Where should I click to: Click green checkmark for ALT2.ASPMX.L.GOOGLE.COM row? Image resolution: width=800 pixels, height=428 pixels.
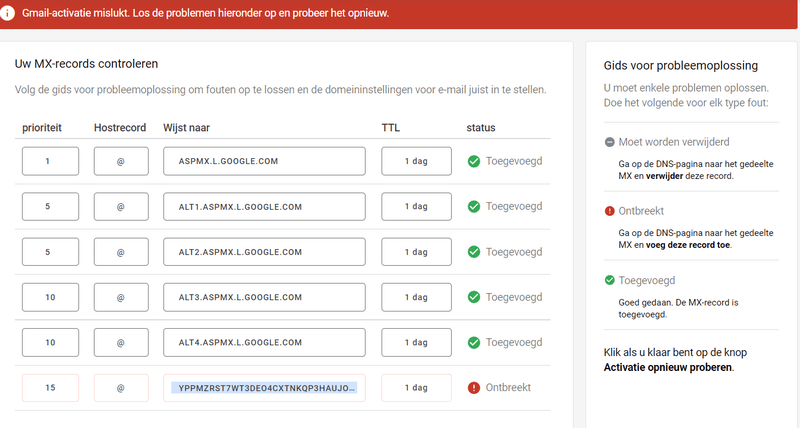474,252
